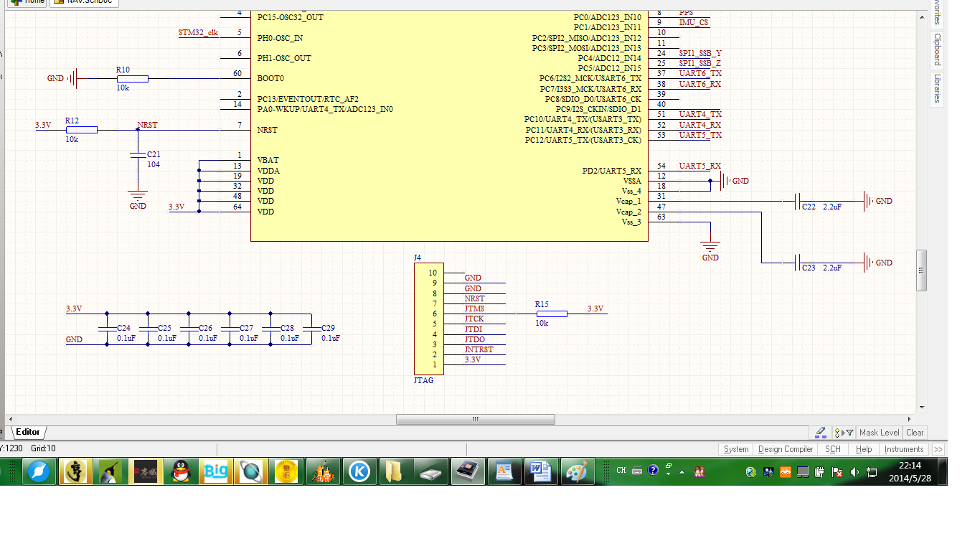
Task: Click the Clear button in status bar
Action: coord(915,433)
